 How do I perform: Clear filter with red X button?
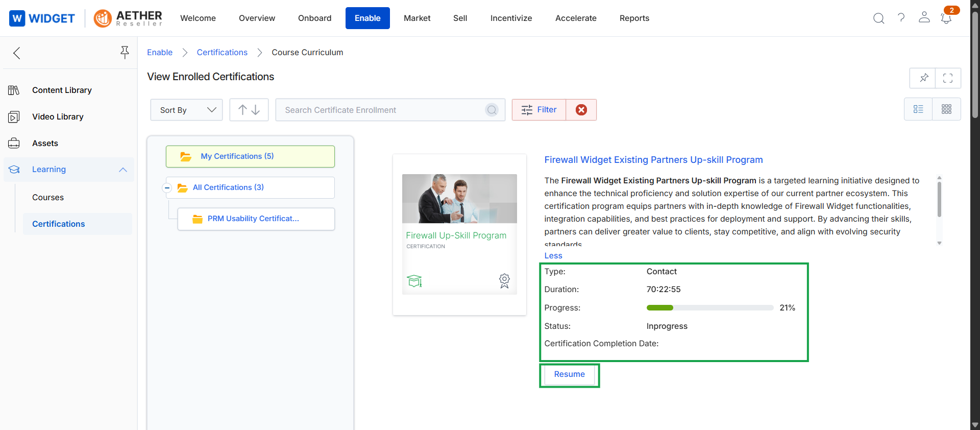581,110
